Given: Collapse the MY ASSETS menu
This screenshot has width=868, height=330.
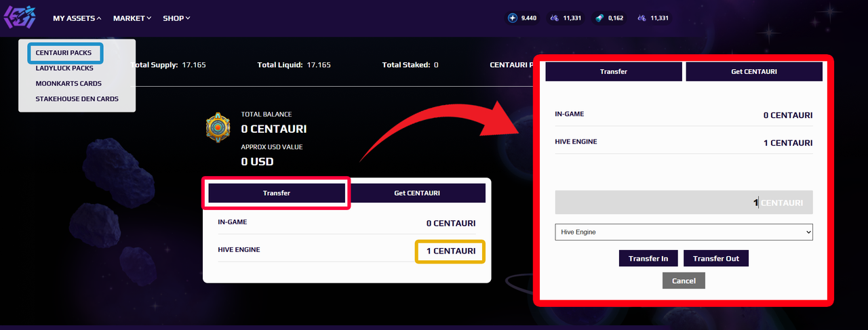Looking at the screenshot, I should click(77, 18).
